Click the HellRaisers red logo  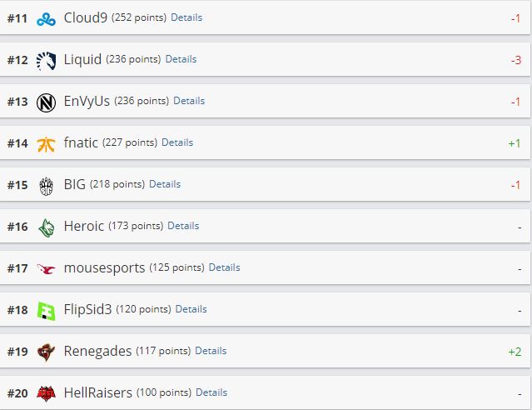click(x=46, y=393)
